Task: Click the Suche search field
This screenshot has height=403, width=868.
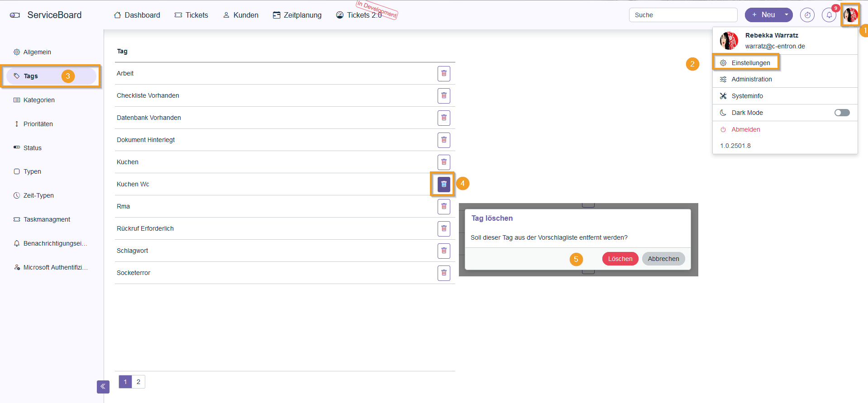Action: click(683, 15)
